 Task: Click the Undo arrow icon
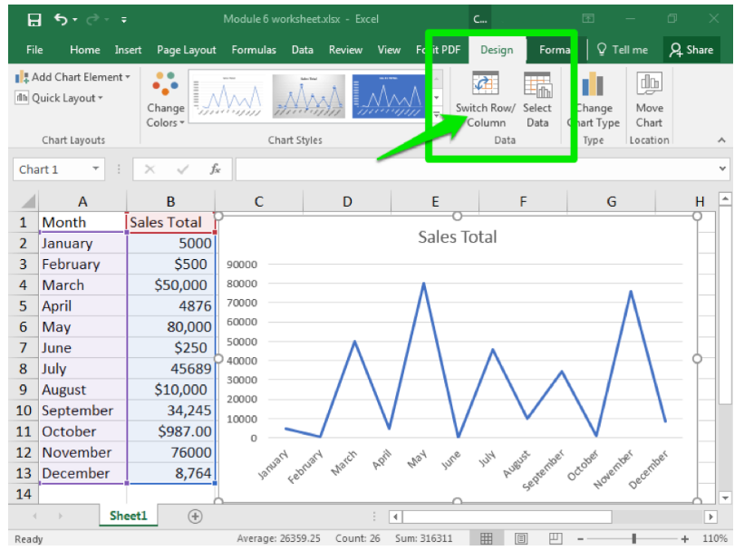click(x=61, y=19)
